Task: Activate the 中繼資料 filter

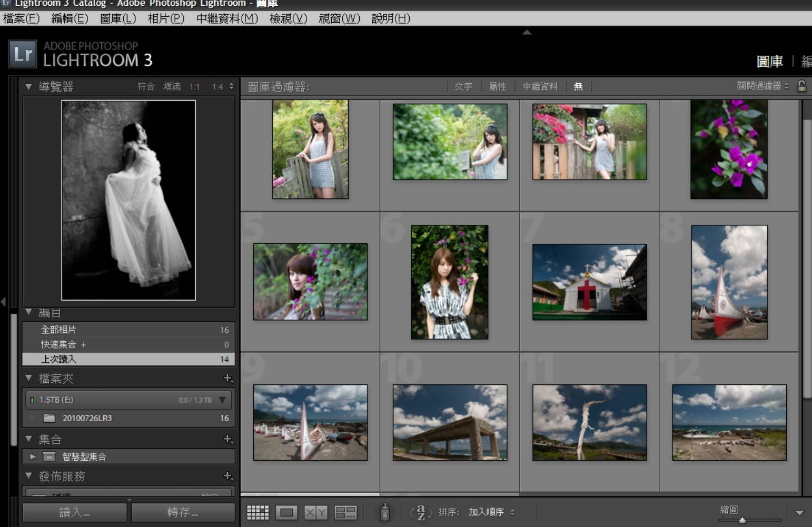Action: click(x=540, y=86)
